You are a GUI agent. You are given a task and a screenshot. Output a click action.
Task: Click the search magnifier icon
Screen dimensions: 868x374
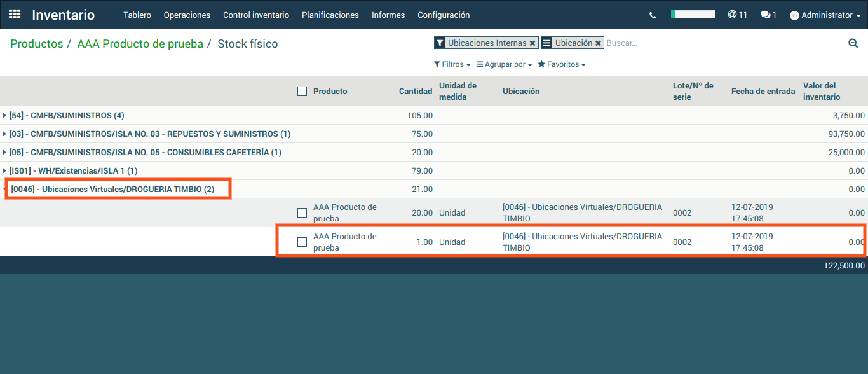853,43
